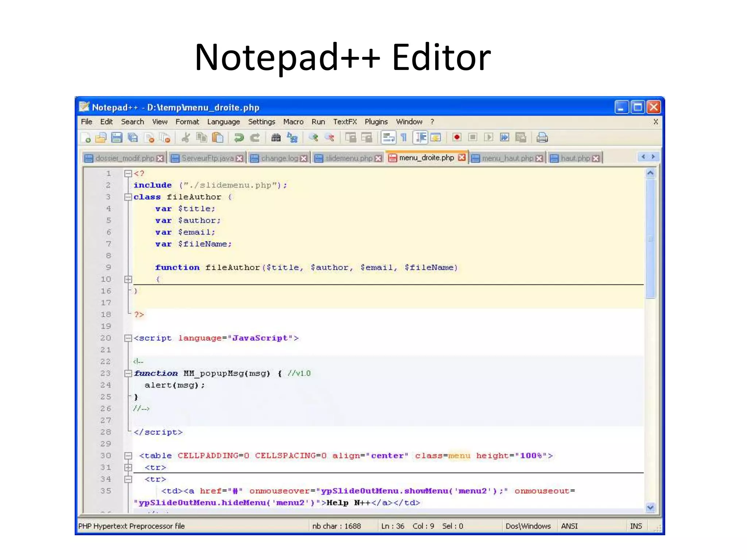Switch to the slidemenu.php tab

click(x=348, y=158)
